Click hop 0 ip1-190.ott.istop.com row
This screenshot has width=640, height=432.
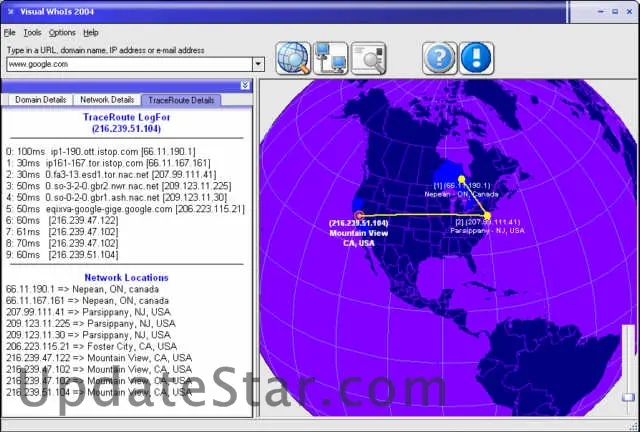[101, 151]
